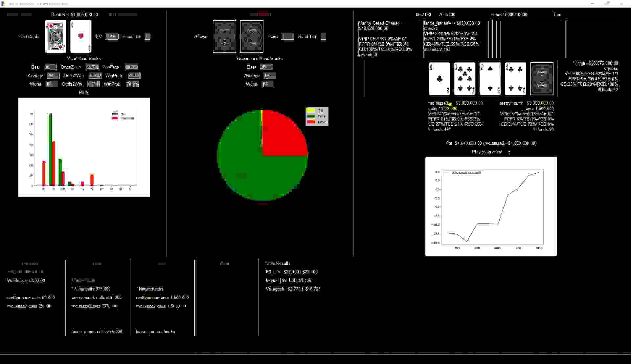Image resolution: width=631 pixels, height=364 pixels.
Task: Select the shown opponent card thumbnail
Action: pos(224,36)
